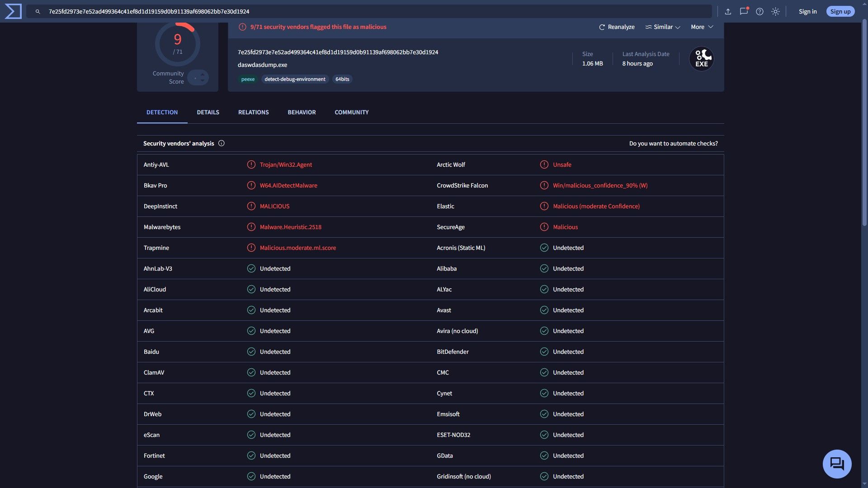Select the COMMUNITY tab
Viewport: 868px width, 488px height.
[352, 112]
